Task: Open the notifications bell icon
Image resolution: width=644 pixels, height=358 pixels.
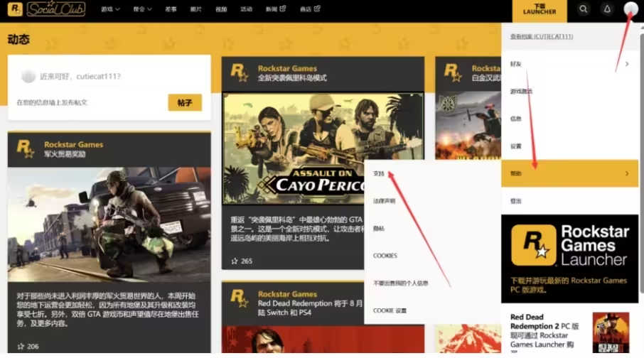Action: click(x=607, y=9)
